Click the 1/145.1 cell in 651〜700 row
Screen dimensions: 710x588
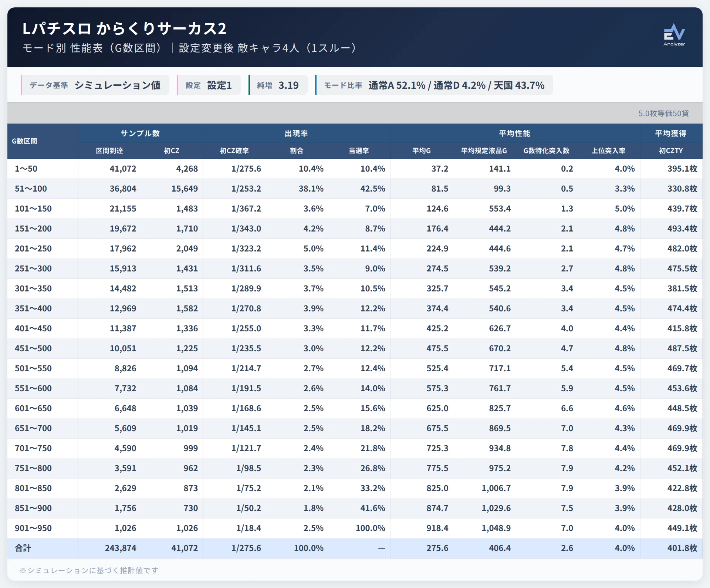[x=246, y=428]
